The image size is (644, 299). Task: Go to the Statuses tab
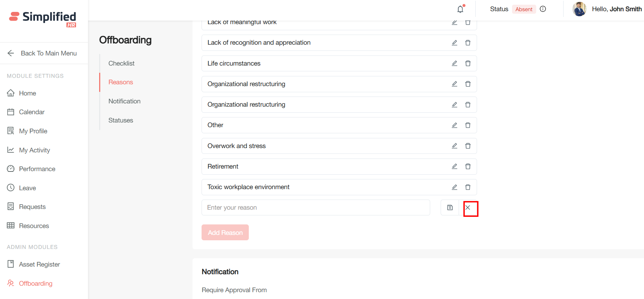pyautogui.click(x=121, y=120)
